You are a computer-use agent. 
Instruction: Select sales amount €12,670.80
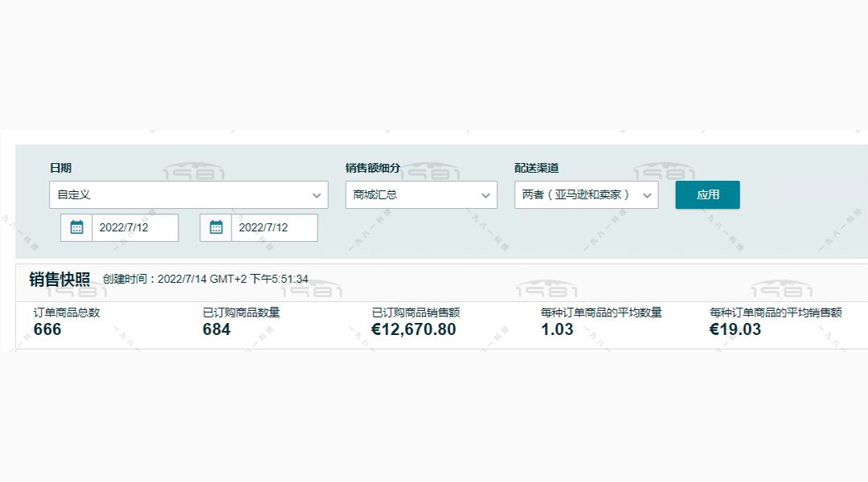click(x=414, y=329)
